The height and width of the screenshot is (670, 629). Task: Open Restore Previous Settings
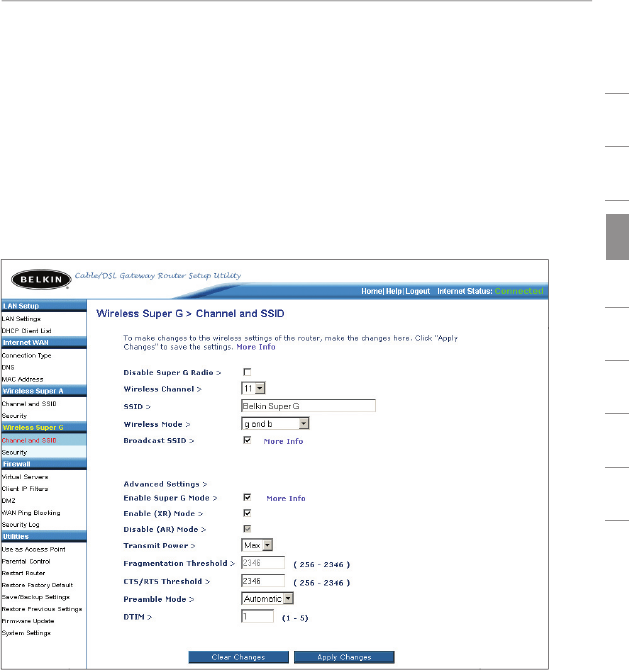42,609
